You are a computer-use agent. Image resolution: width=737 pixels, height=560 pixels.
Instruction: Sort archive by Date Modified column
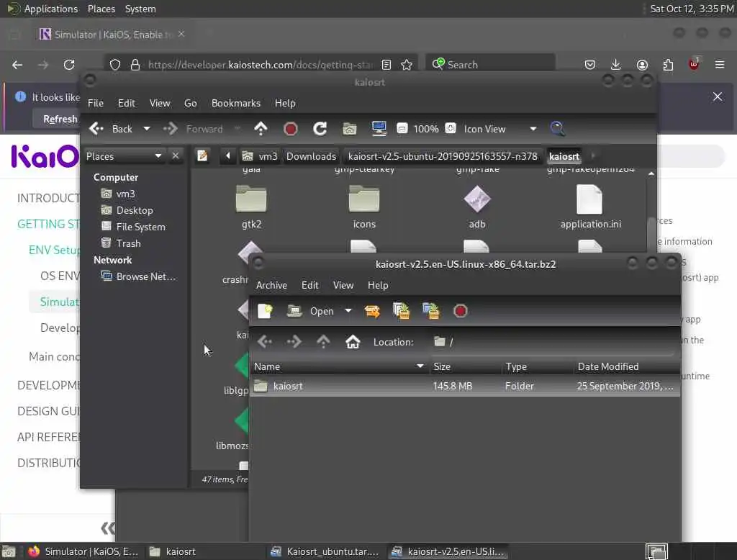tap(627, 366)
